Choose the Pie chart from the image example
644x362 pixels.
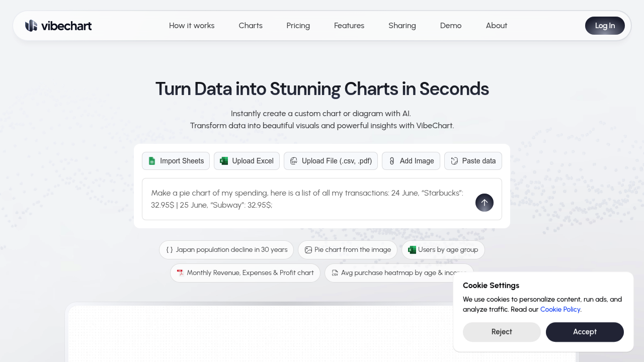coord(347,249)
